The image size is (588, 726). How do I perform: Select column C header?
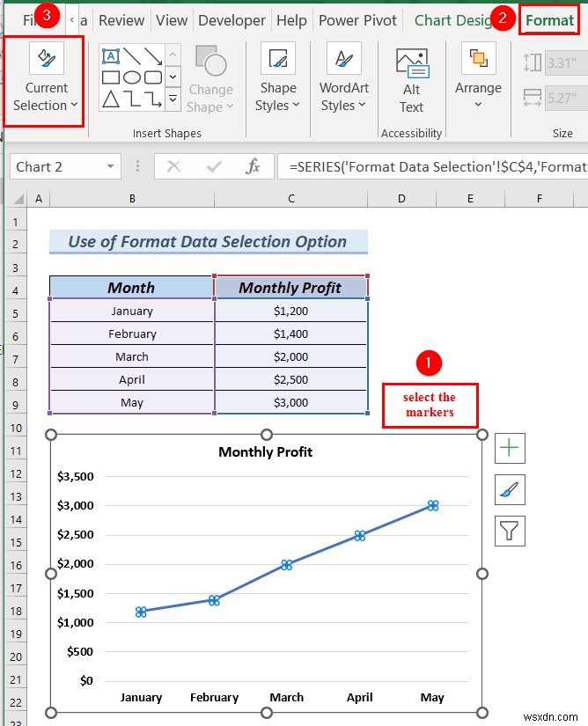coord(290,199)
